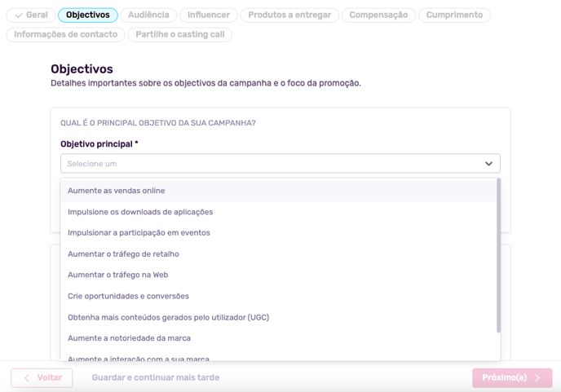
Task: Select the Objectivos step tab
Action: point(88,15)
